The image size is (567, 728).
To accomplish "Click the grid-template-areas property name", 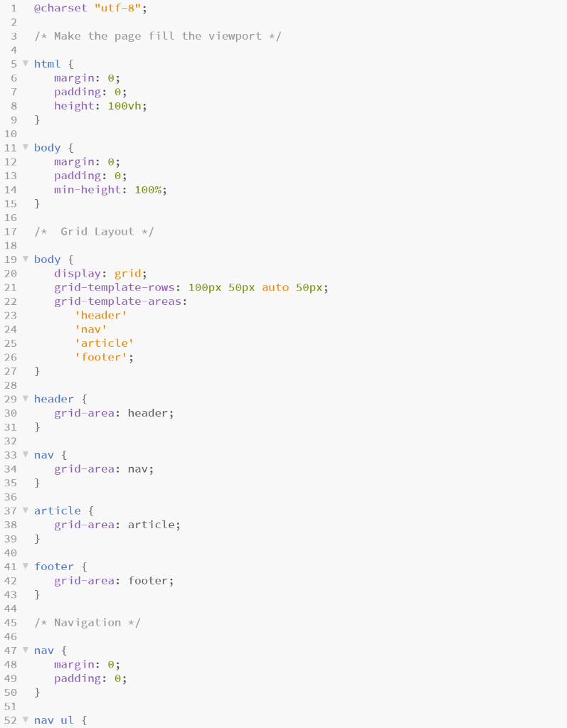I will pyautogui.click(x=117, y=301).
